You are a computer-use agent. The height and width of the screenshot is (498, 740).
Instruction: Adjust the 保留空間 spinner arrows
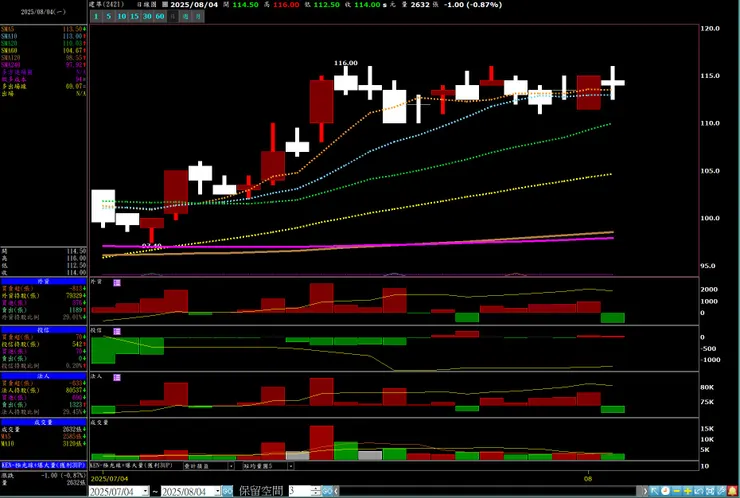coord(316,491)
